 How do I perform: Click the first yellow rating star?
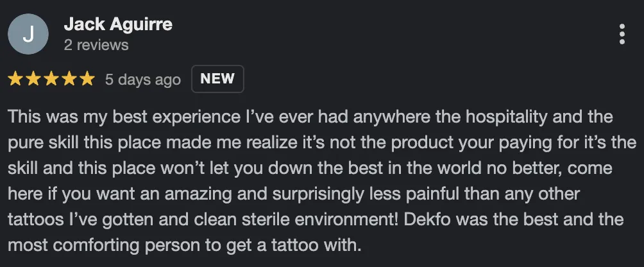tap(15, 80)
